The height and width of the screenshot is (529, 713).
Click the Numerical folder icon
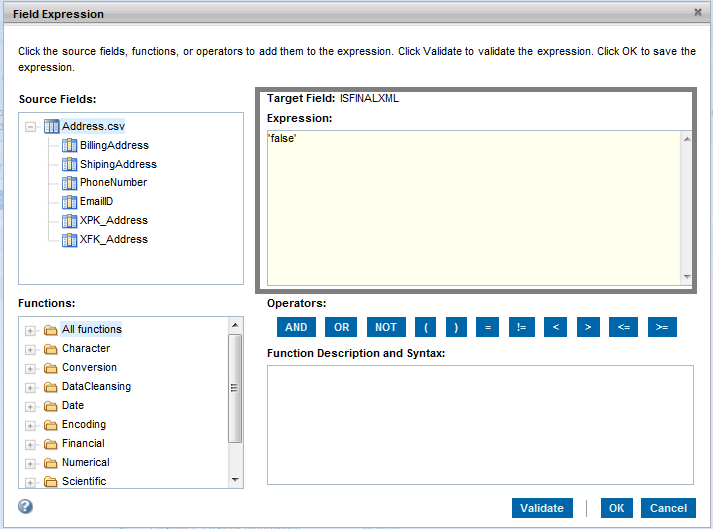(50, 463)
